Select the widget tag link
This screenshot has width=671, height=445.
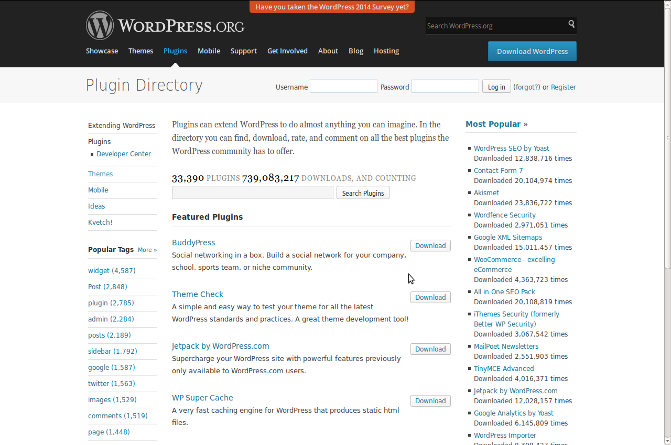tap(100, 270)
